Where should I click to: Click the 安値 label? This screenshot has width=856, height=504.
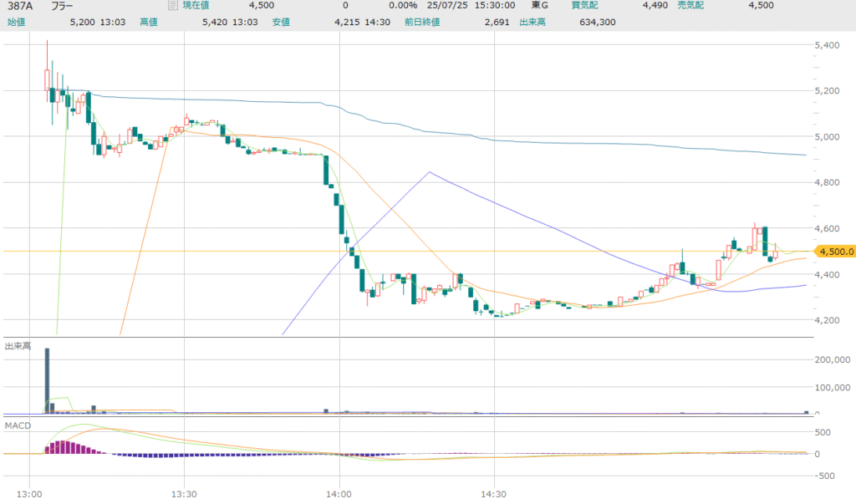pyautogui.click(x=281, y=23)
